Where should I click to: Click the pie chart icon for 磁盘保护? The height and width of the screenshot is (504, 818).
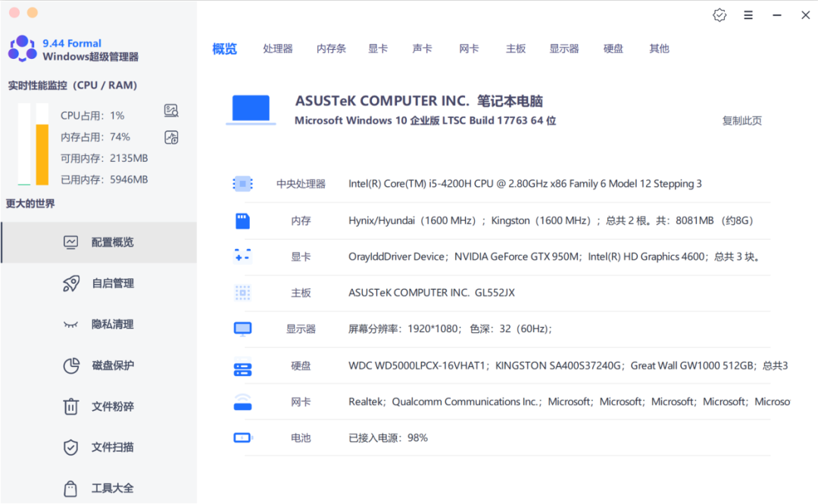click(x=71, y=366)
